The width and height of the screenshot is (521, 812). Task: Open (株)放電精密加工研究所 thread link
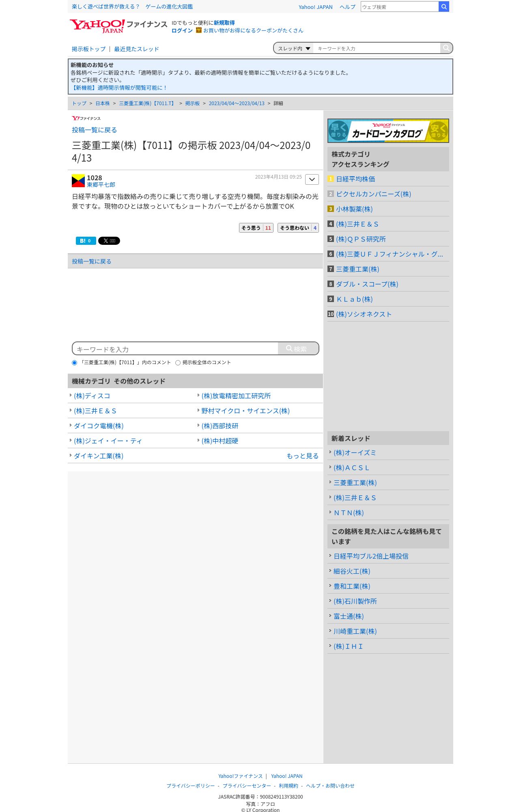[x=236, y=396]
